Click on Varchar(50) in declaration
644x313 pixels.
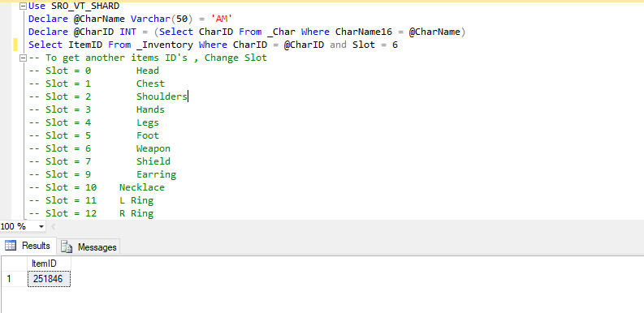click(x=162, y=19)
